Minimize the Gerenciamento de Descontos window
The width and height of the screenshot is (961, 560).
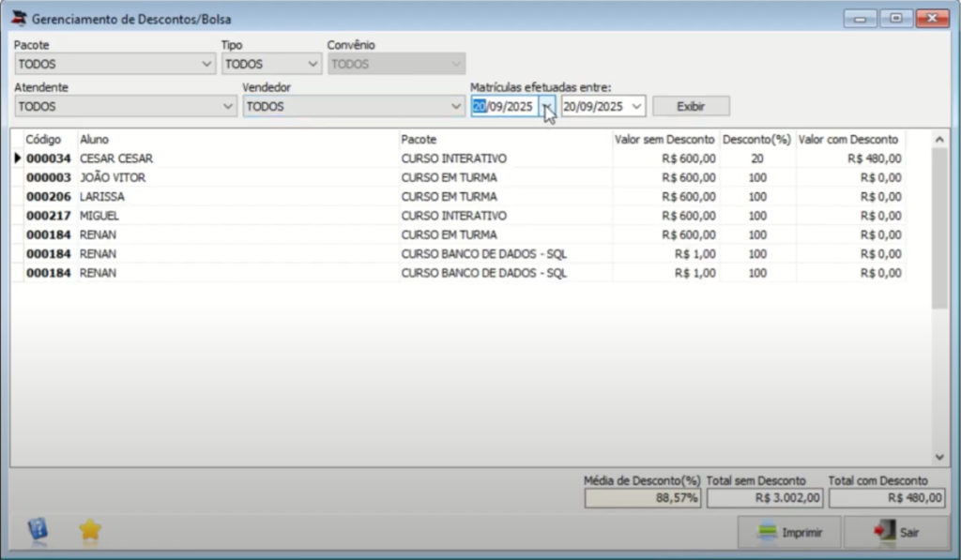point(860,19)
